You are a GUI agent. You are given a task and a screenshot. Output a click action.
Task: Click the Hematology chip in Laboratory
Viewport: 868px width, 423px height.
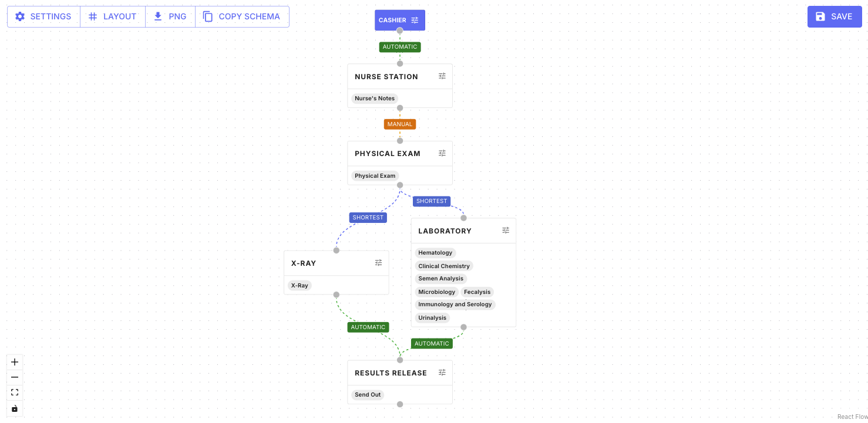point(435,253)
